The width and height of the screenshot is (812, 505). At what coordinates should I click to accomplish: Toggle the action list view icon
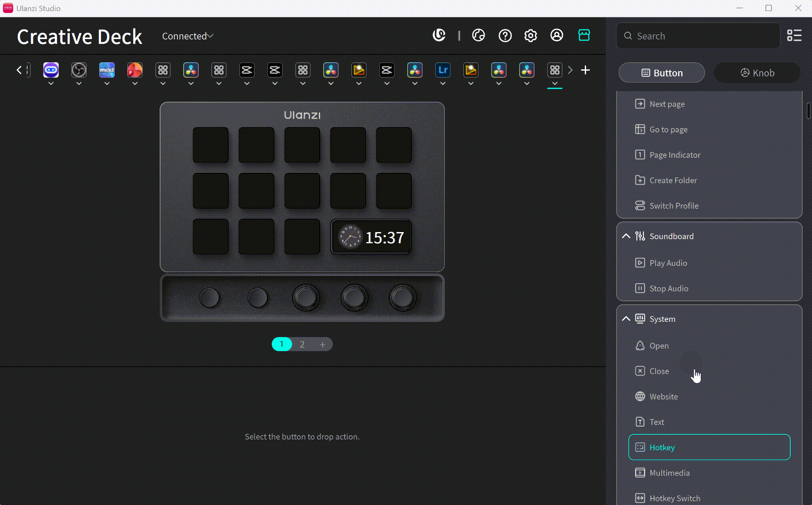794,36
